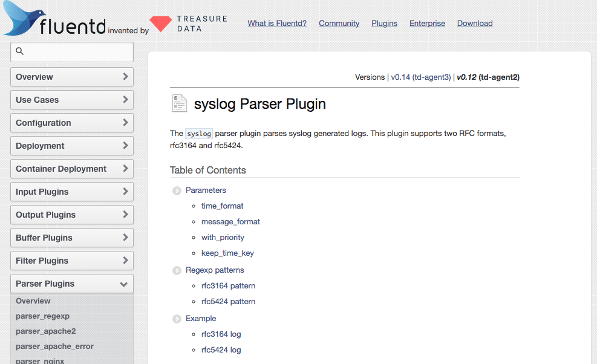Click the search magnifier icon
The image size is (597, 364).
coord(20,51)
